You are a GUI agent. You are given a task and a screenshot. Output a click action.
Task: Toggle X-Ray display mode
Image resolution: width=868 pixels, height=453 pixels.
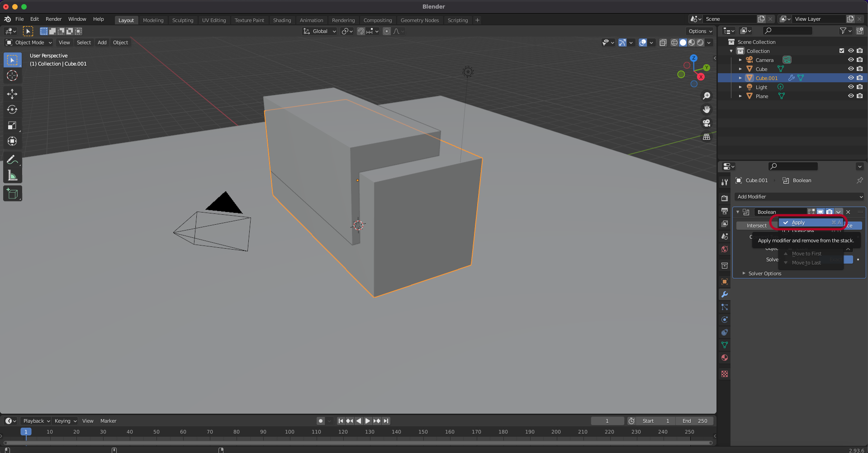coord(663,42)
